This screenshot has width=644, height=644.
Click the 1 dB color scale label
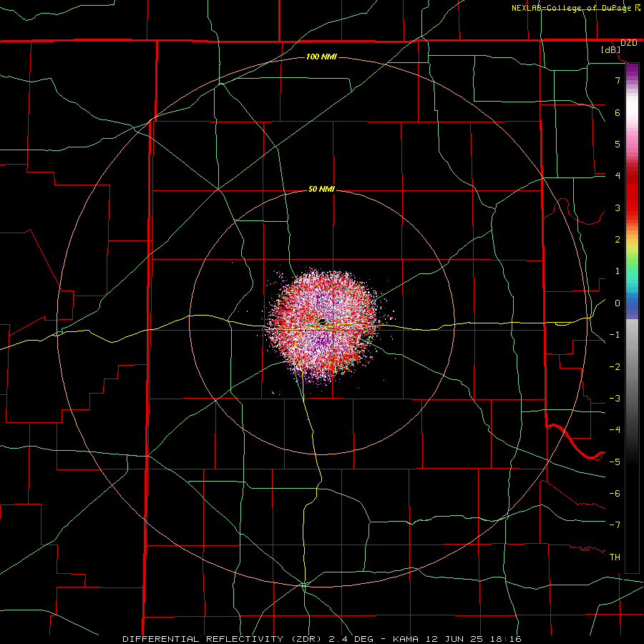(x=618, y=271)
